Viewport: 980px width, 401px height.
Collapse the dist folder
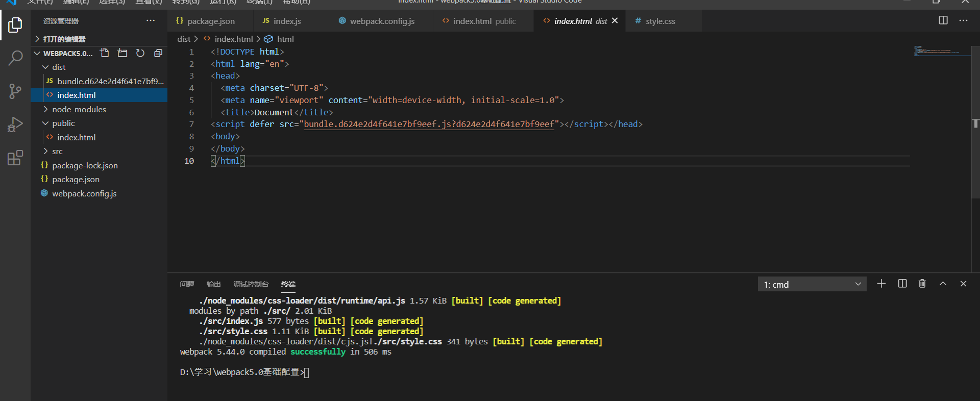tap(99, 67)
